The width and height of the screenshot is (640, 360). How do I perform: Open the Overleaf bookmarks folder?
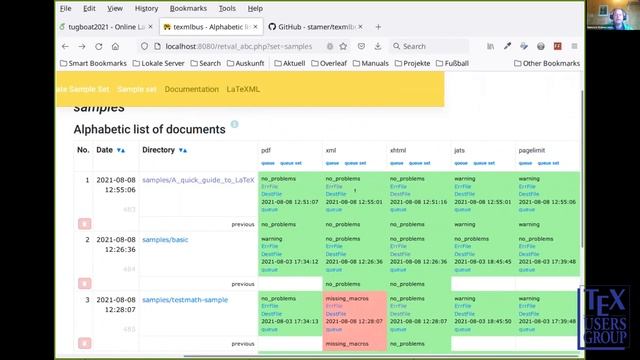329,63
